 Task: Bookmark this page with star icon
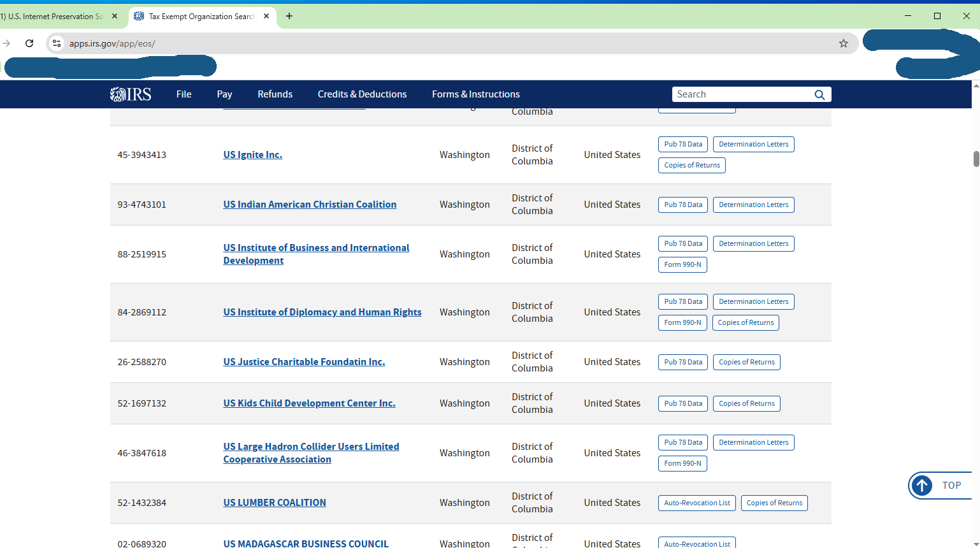(844, 43)
